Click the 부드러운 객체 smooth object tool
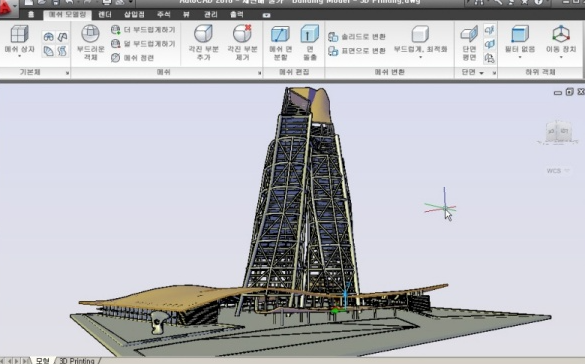 point(91,42)
